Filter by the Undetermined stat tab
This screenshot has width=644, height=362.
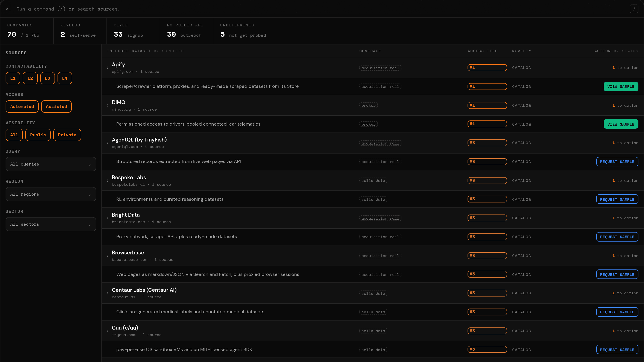tap(243, 31)
